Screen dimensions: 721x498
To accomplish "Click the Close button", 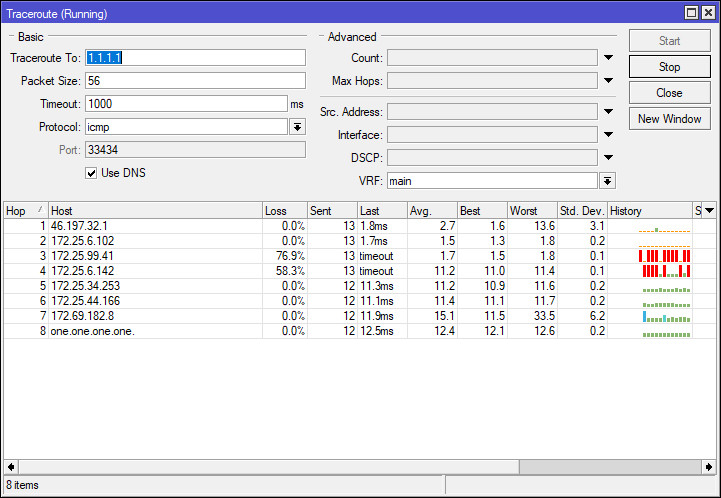I will point(669,93).
